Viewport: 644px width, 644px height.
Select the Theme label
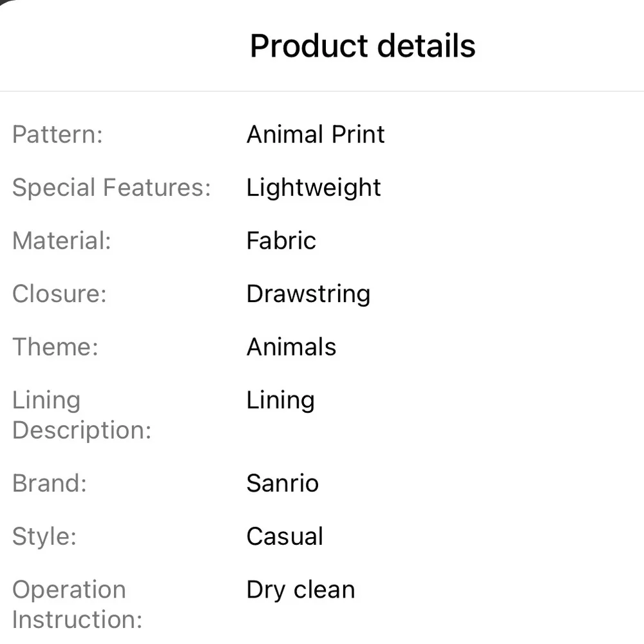55,346
